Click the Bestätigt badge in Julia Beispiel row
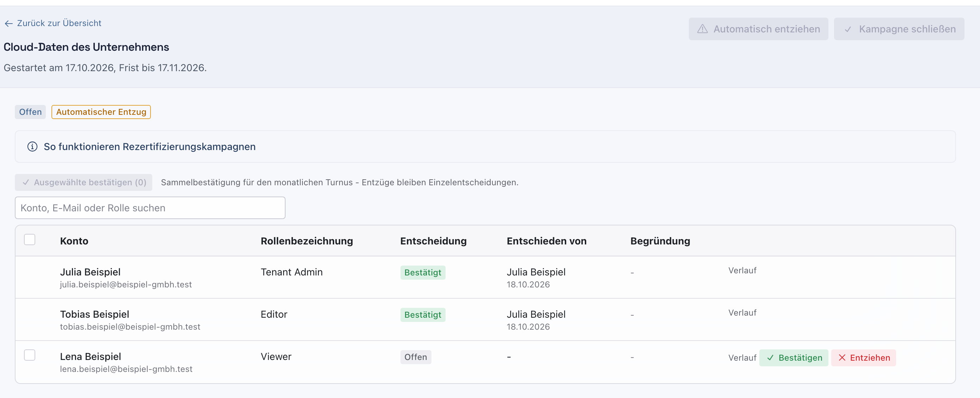This screenshot has height=398, width=980. [423, 273]
